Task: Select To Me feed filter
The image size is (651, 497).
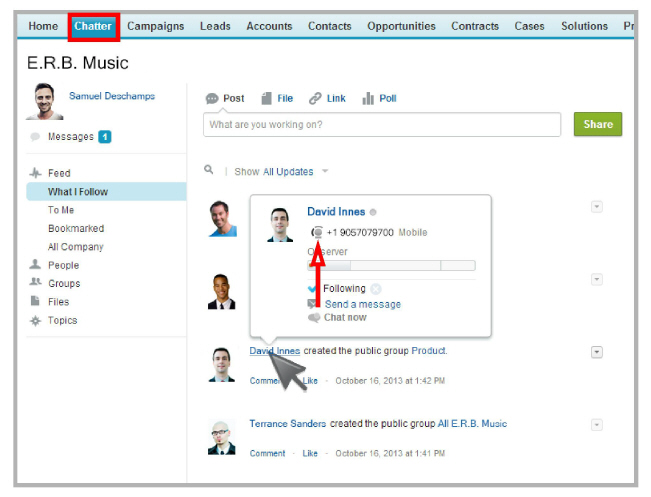Action: 61,210
